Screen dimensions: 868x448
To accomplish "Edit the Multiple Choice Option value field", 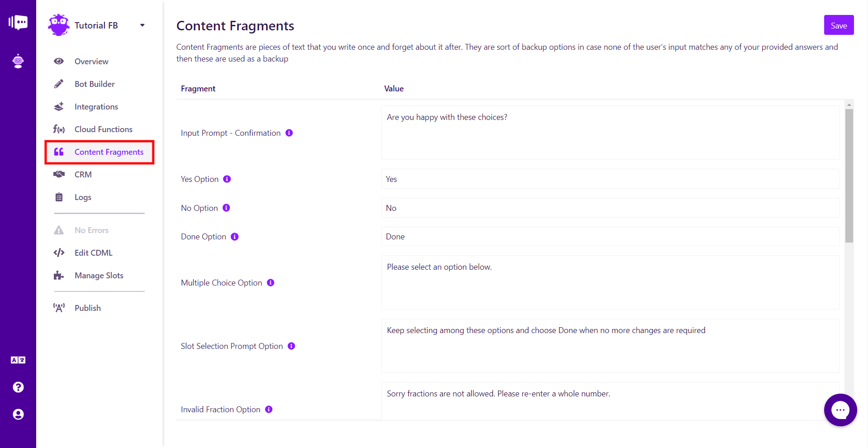I will (x=610, y=282).
